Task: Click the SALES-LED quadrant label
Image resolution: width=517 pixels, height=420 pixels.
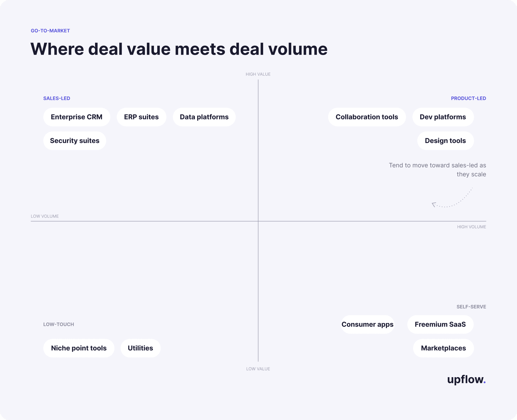Action: tap(57, 99)
